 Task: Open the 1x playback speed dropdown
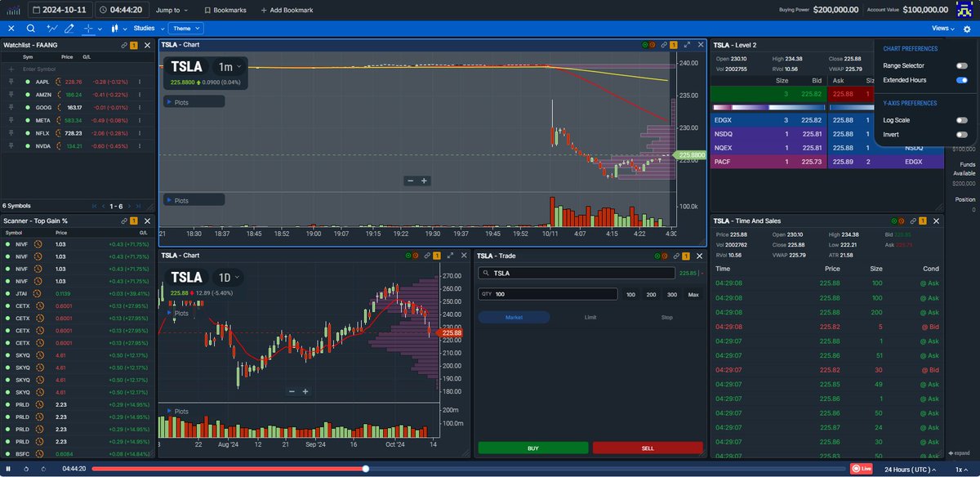[x=964, y=469]
